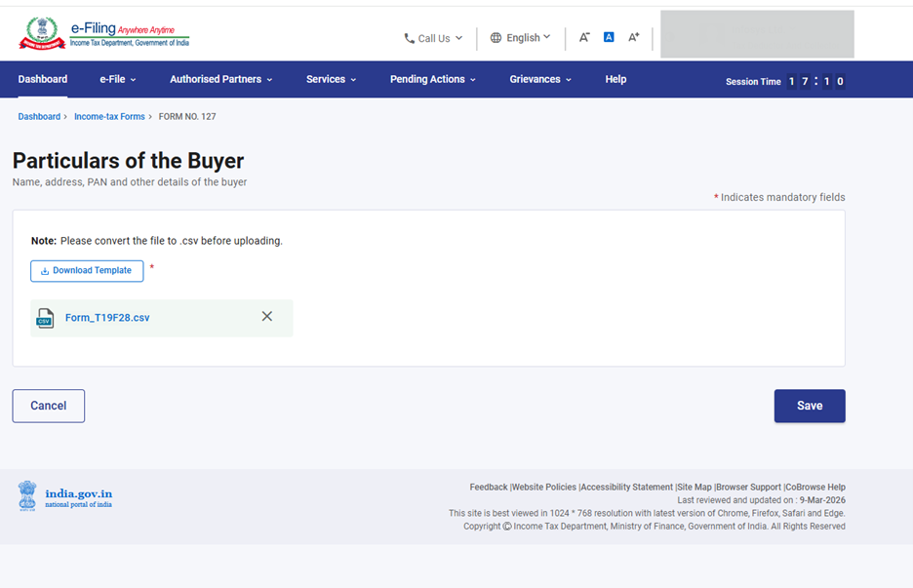Open the Call Us dropdown

433,38
